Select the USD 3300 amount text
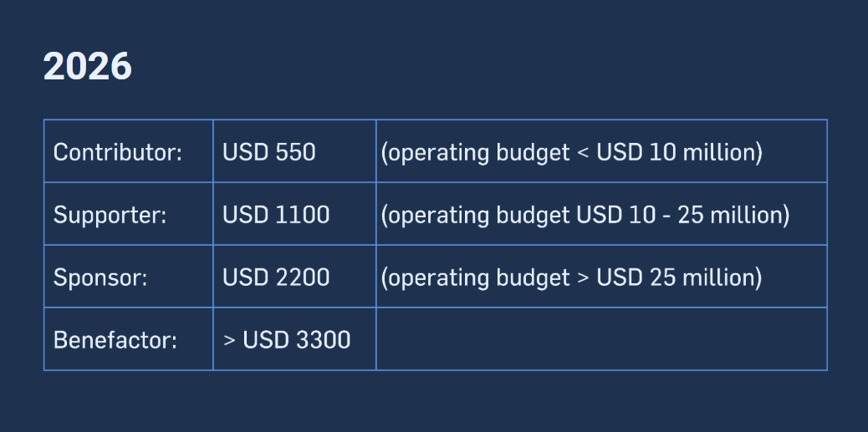 (297, 340)
